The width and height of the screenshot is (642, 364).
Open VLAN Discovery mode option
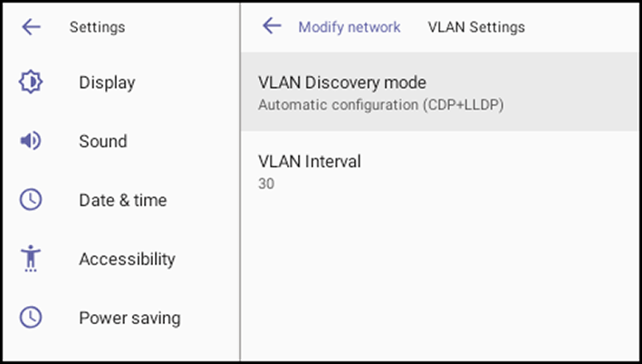(x=440, y=91)
